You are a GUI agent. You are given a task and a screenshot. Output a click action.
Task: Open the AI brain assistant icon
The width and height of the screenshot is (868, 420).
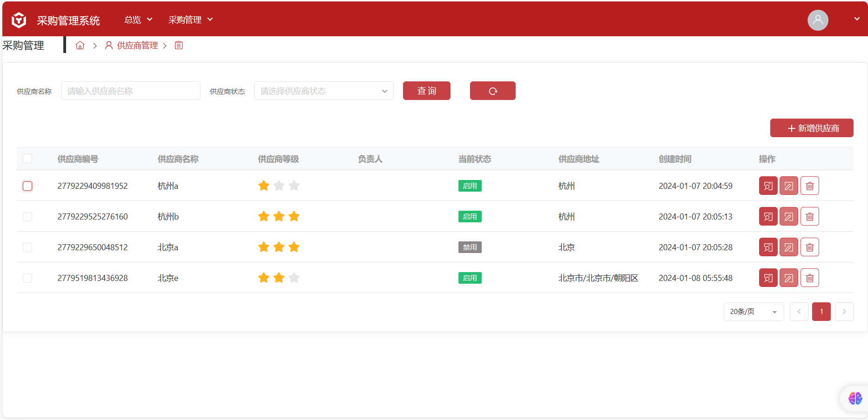tap(855, 398)
